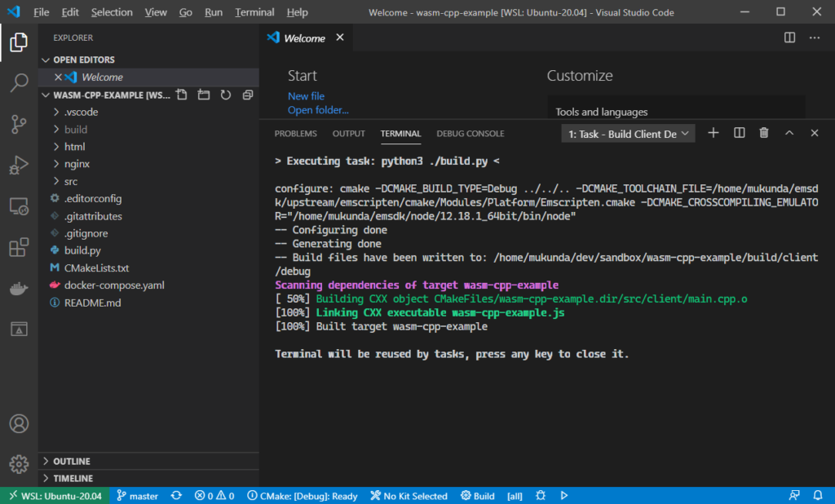Show notifications bell in status bar
Image resolution: width=835 pixels, height=504 pixels.
[x=818, y=496]
